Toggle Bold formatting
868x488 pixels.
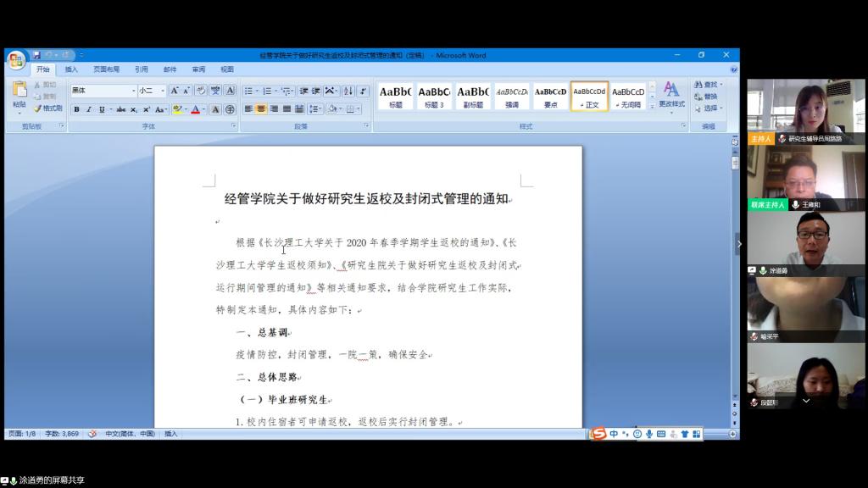[76, 109]
